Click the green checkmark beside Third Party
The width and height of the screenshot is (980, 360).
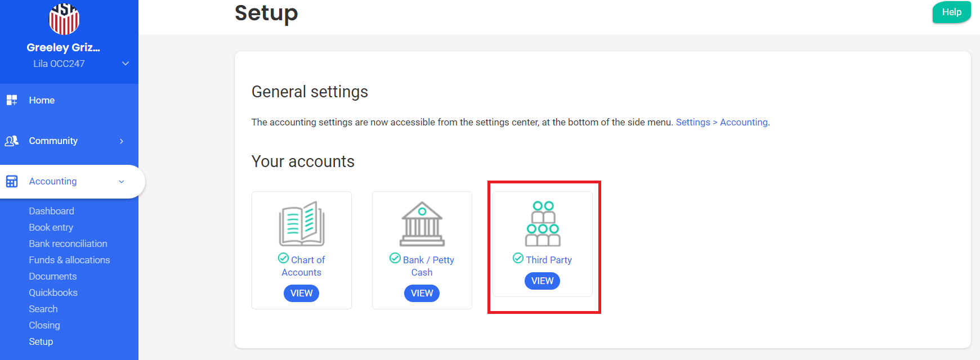pyautogui.click(x=518, y=258)
